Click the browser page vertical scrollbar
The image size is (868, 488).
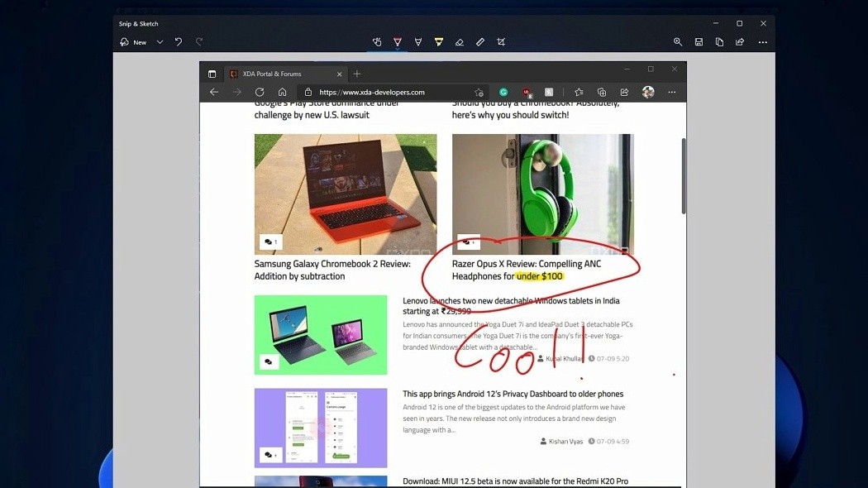tap(684, 176)
